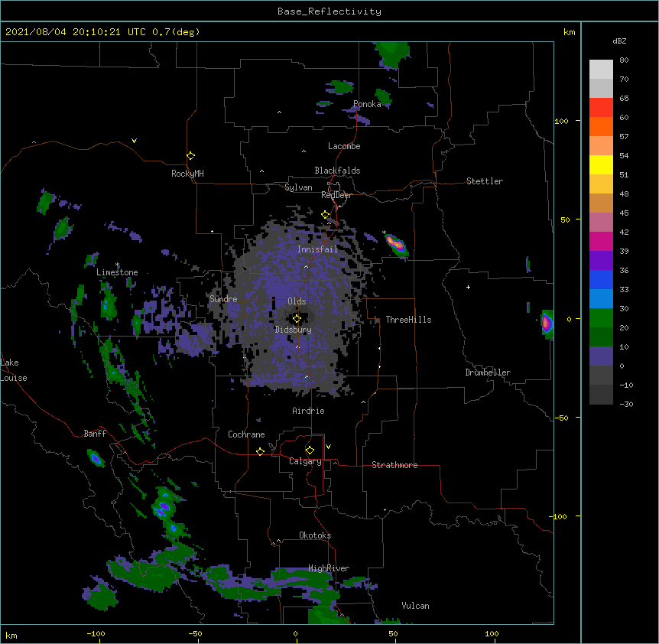Image resolution: width=659 pixels, height=644 pixels.
Task: Click the -50 tick on the right axis
Action: click(561, 418)
